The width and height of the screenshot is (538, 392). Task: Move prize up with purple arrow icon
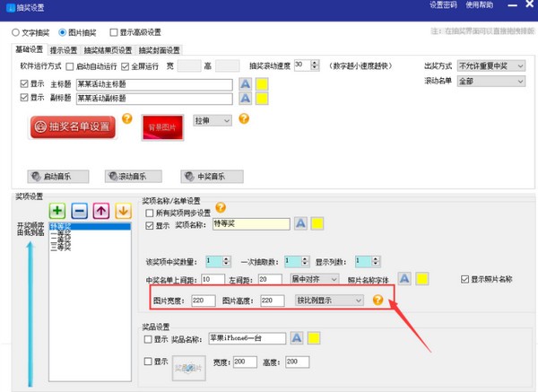tap(101, 212)
